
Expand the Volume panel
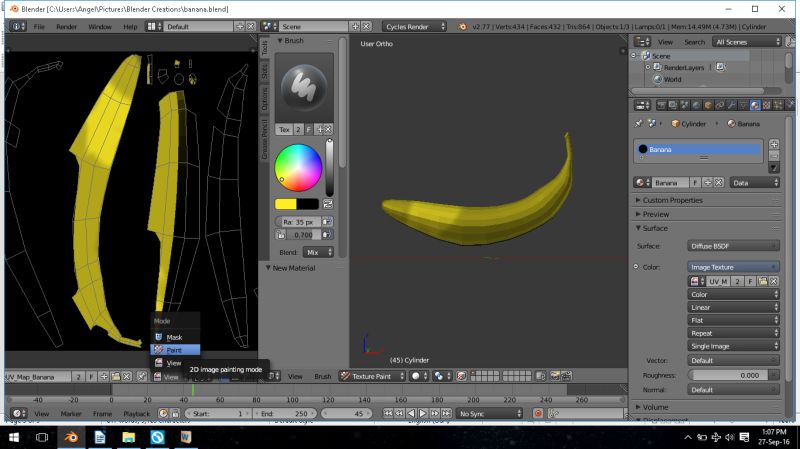(655, 407)
